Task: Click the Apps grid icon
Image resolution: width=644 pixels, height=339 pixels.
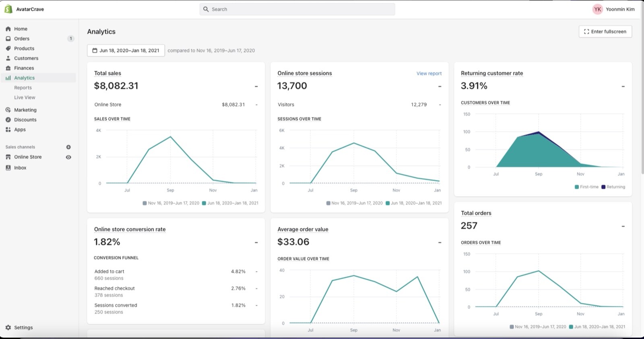Action: [8, 130]
